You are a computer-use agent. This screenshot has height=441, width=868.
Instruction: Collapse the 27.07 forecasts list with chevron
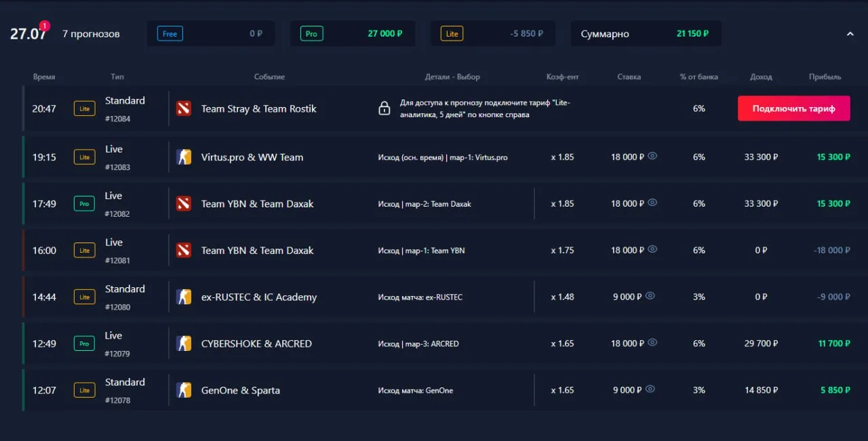pyautogui.click(x=850, y=33)
